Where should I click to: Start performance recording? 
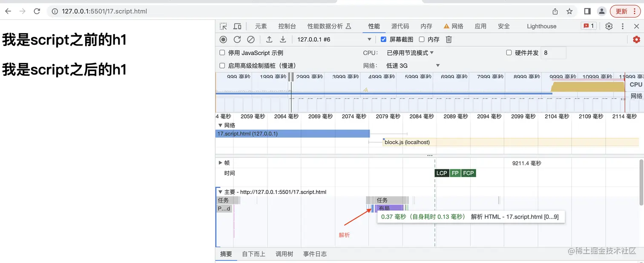223,39
